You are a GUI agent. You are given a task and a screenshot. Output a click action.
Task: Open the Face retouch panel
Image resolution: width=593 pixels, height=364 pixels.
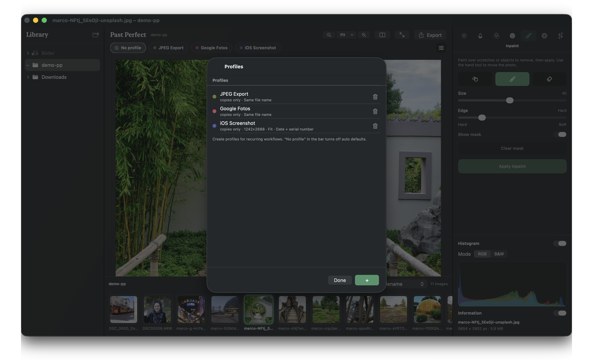click(x=512, y=36)
